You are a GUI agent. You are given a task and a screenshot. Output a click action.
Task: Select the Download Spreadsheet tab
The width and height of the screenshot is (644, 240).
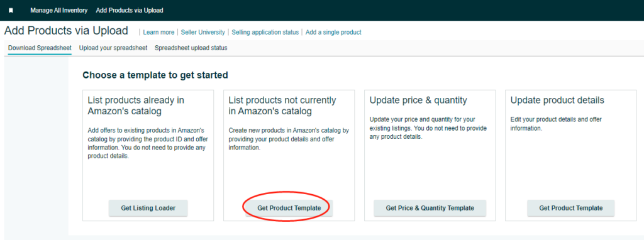(40, 48)
